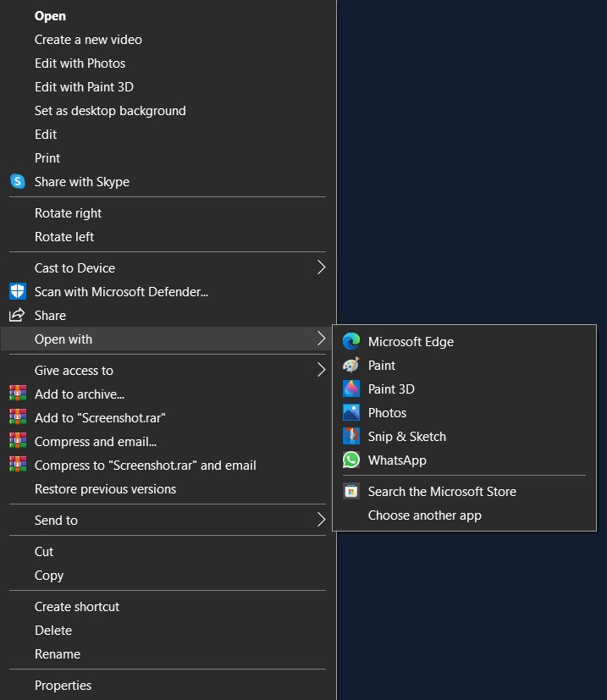607x700 pixels.
Task: Select Paint from the Open with submenu
Action: (382, 366)
